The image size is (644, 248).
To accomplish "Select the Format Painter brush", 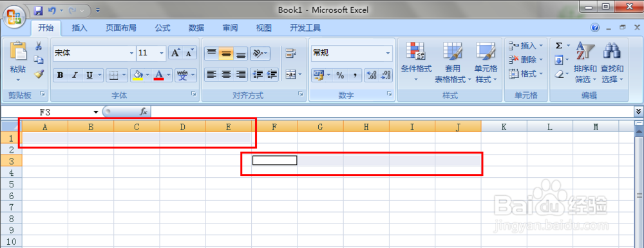I will 39,74.
